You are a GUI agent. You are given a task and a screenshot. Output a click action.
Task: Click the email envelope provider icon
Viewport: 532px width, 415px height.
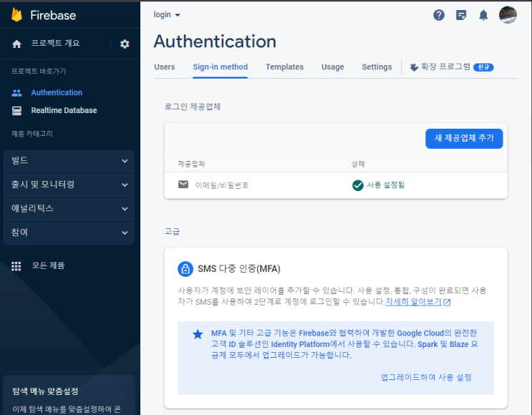click(183, 185)
